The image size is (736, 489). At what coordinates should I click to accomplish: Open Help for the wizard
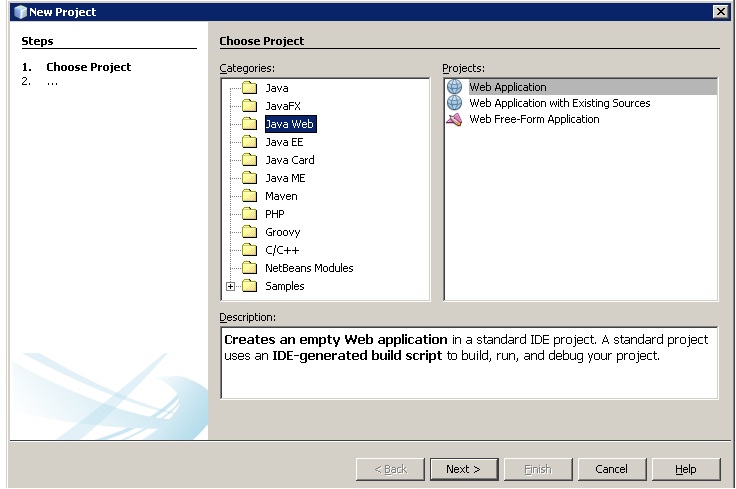686,469
